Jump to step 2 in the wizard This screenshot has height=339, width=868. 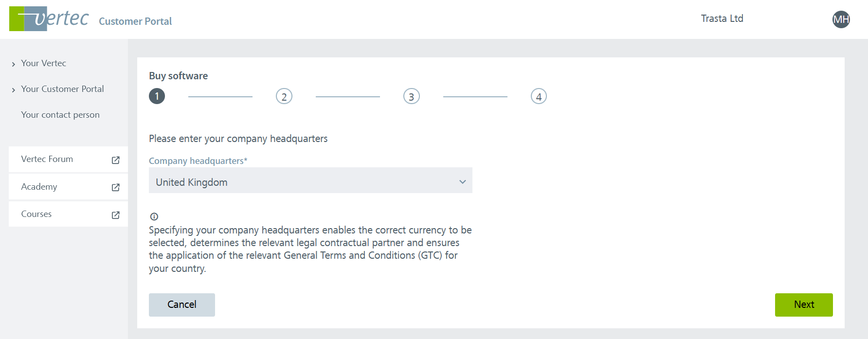point(284,96)
